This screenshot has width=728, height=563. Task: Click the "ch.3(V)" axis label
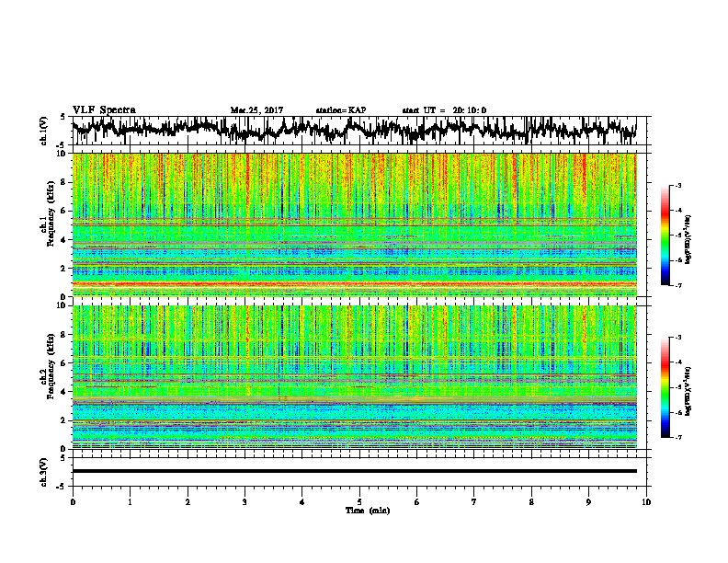pos(43,472)
